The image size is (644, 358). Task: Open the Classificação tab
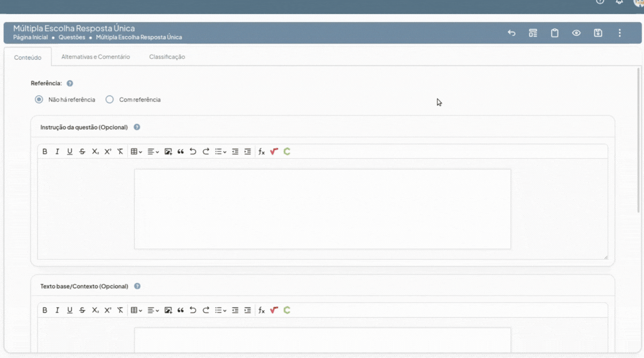[167, 57]
